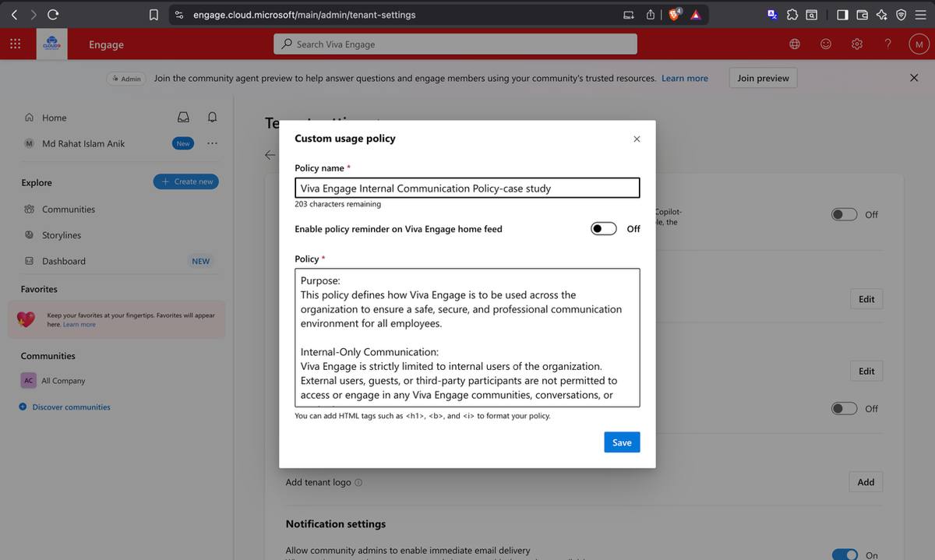Toggle the browser sidebar panel icon
Viewport: 935px width, 560px height.
point(842,14)
